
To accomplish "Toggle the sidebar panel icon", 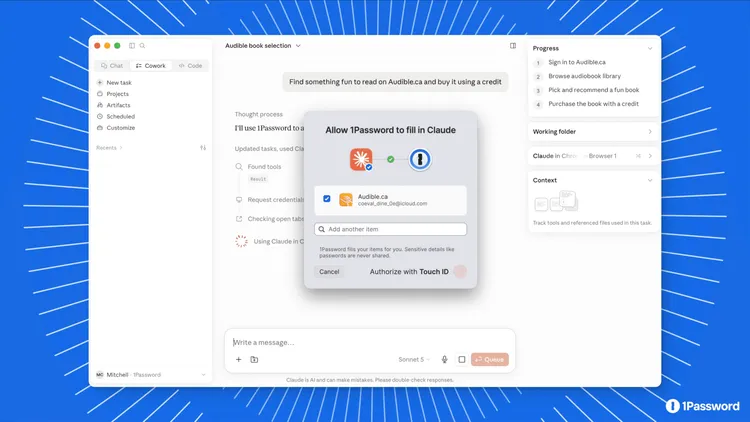I will pyautogui.click(x=132, y=45).
